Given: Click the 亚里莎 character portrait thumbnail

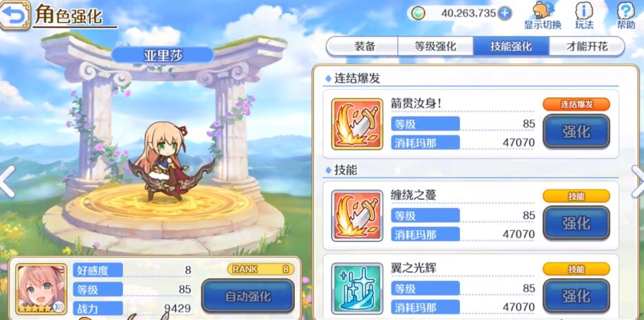Looking at the screenshot, I should pos(41,289).
